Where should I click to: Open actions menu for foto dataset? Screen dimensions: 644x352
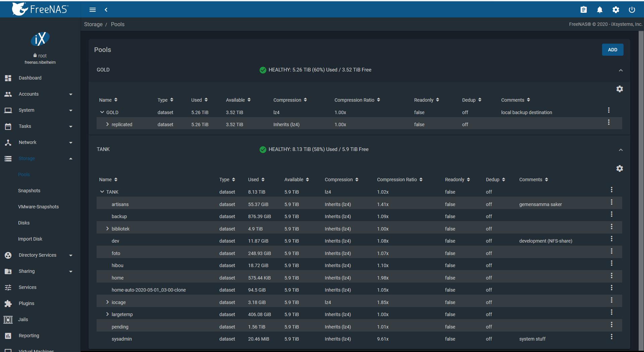[x=611, y=251]
